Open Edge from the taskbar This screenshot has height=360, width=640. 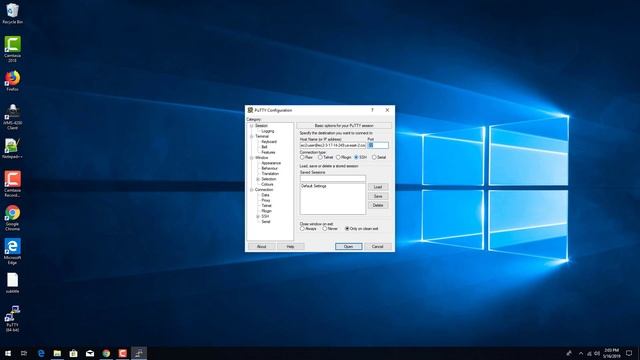[41, 353]
